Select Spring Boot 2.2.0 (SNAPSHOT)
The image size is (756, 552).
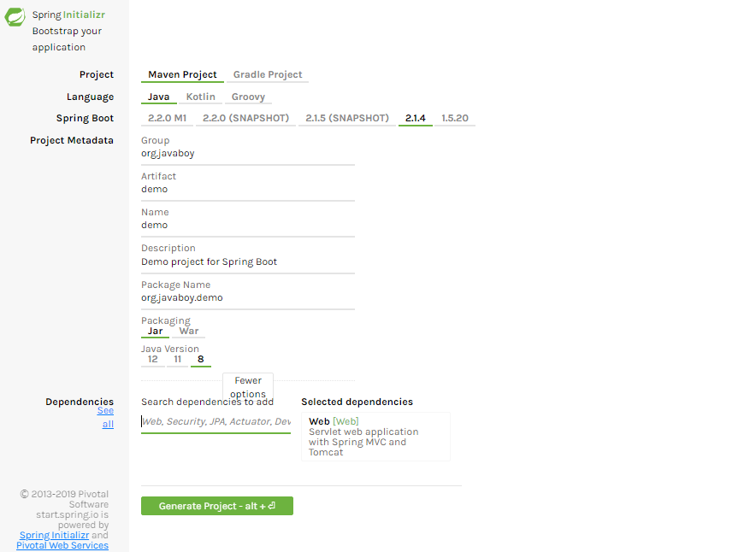pyautogui.click(x=246, y=118)
